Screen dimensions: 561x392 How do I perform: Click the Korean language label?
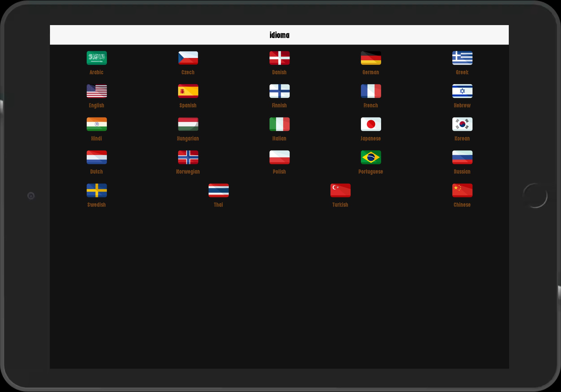[462, 139]
